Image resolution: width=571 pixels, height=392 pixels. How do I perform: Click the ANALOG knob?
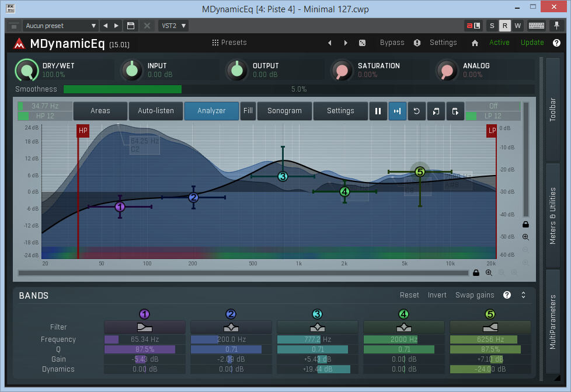point(447,70)
